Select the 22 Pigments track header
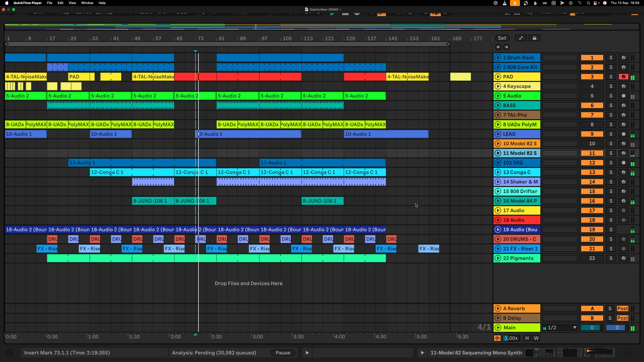The image size is (644, 362). point(517,258)
